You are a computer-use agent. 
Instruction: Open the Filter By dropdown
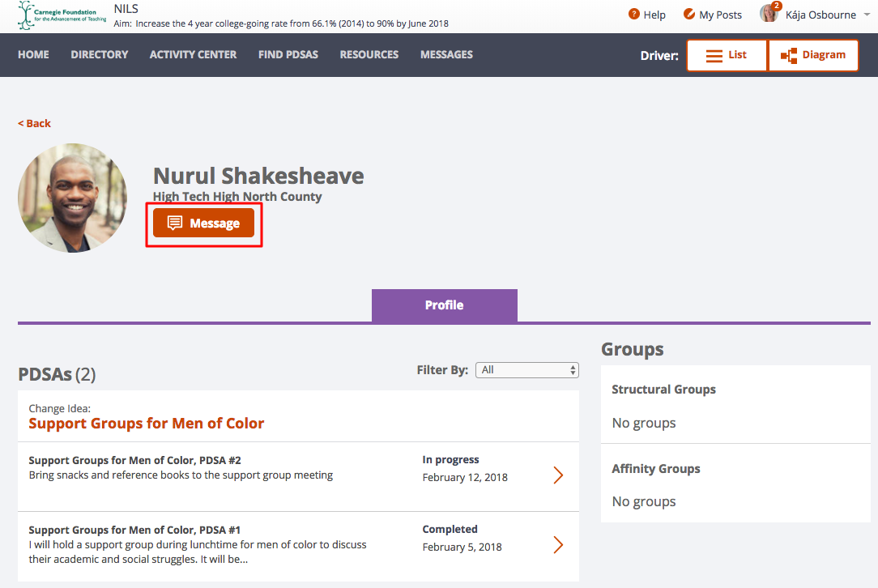pos(527,370)
